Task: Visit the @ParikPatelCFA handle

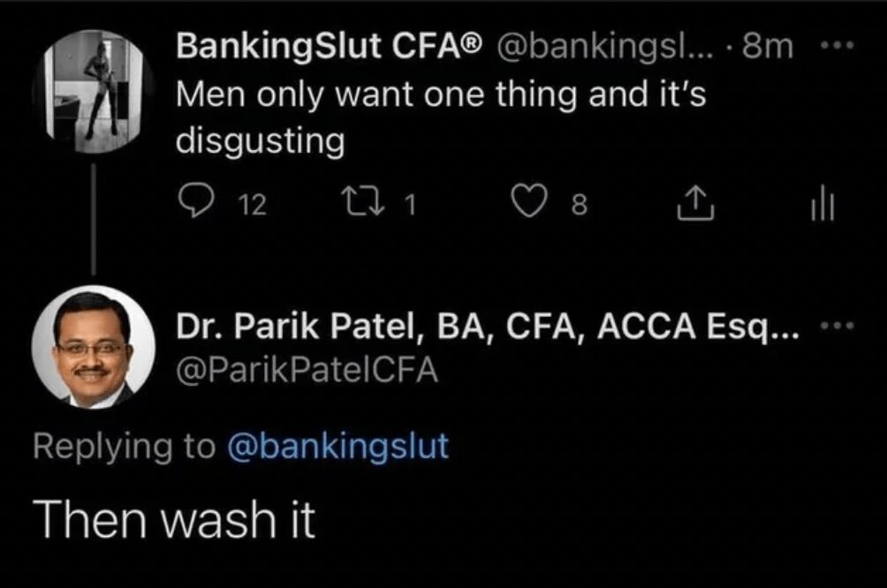Action: [x=307, y=368]
